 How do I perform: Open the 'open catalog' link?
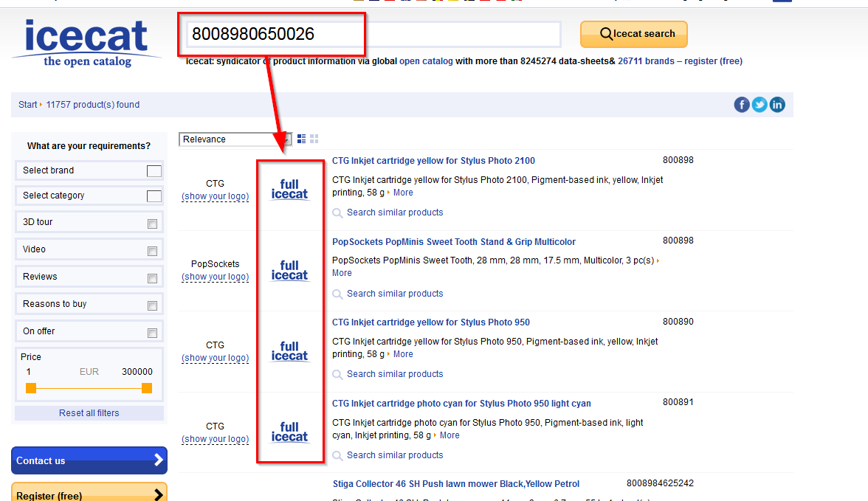(x=427, y=61)
